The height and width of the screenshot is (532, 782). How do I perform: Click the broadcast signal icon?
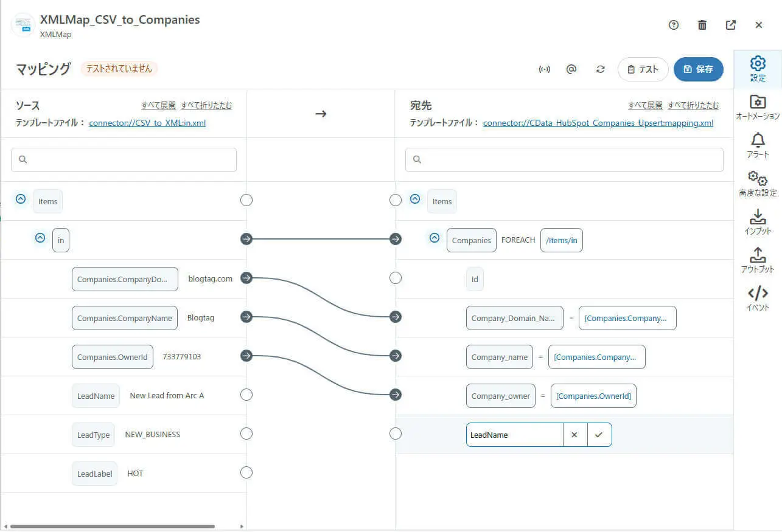545,69
